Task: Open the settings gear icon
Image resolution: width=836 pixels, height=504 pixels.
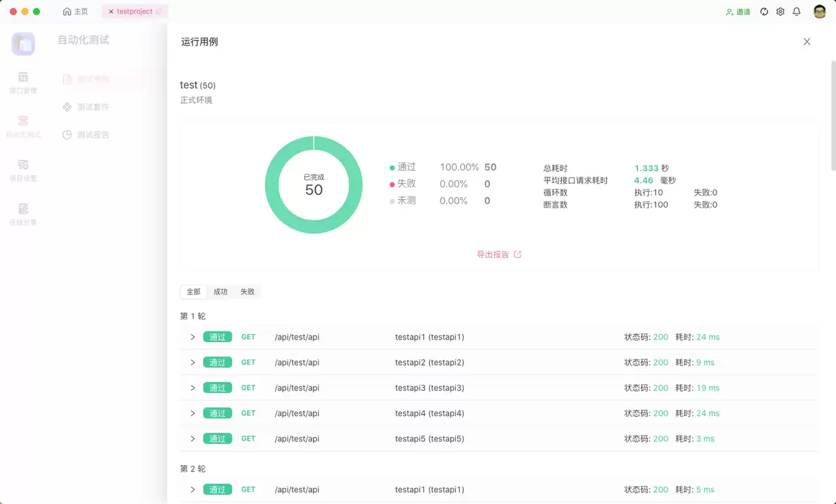Action: tap(780, 12)
